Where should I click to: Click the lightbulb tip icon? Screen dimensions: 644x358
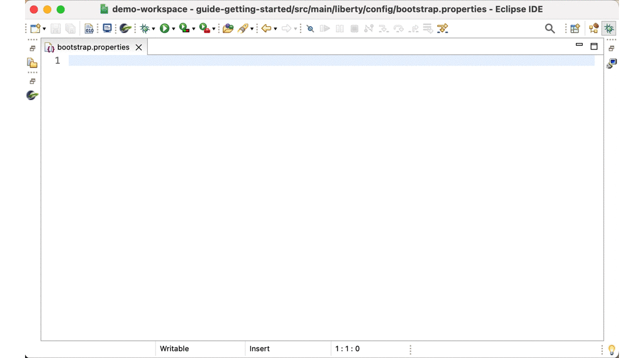[x=612, y=350]
